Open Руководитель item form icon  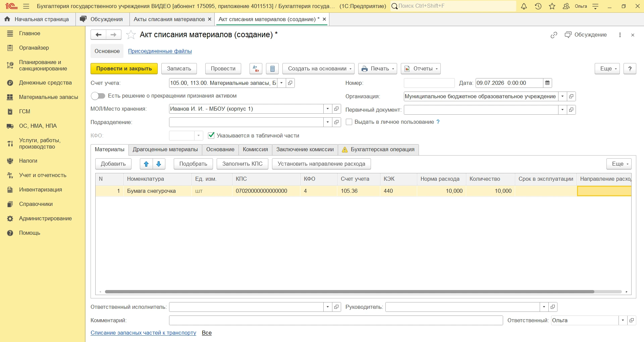pos(553,307)
